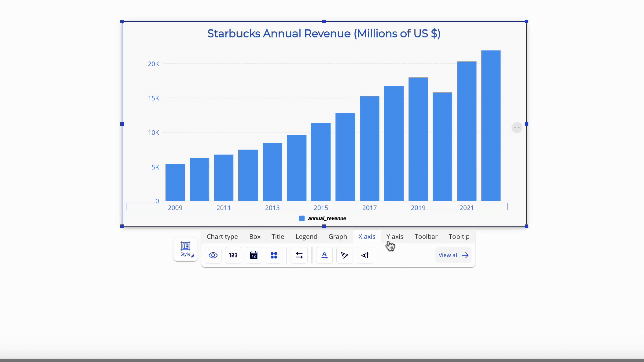
Task: Click the tallest bar for 2022
Action: click(491, 126)
